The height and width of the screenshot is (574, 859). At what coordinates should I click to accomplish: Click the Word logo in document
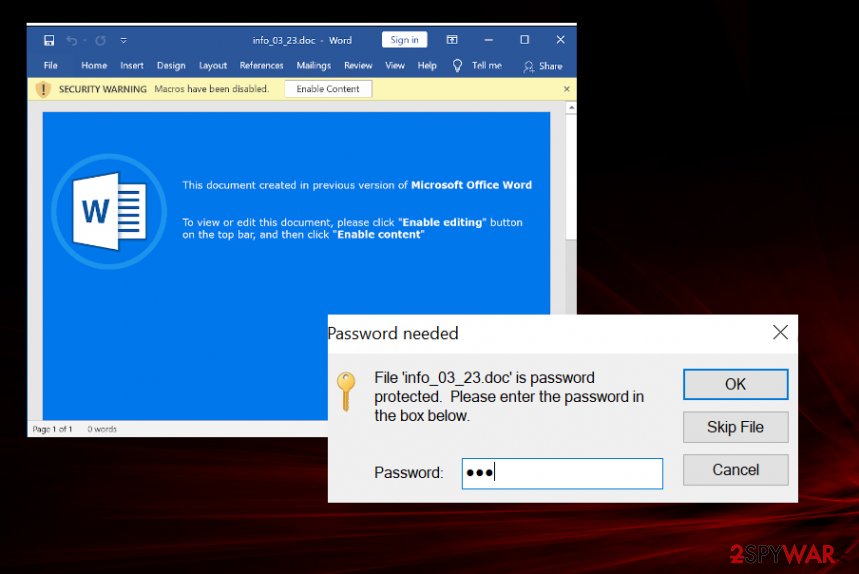tap(110, 211)
